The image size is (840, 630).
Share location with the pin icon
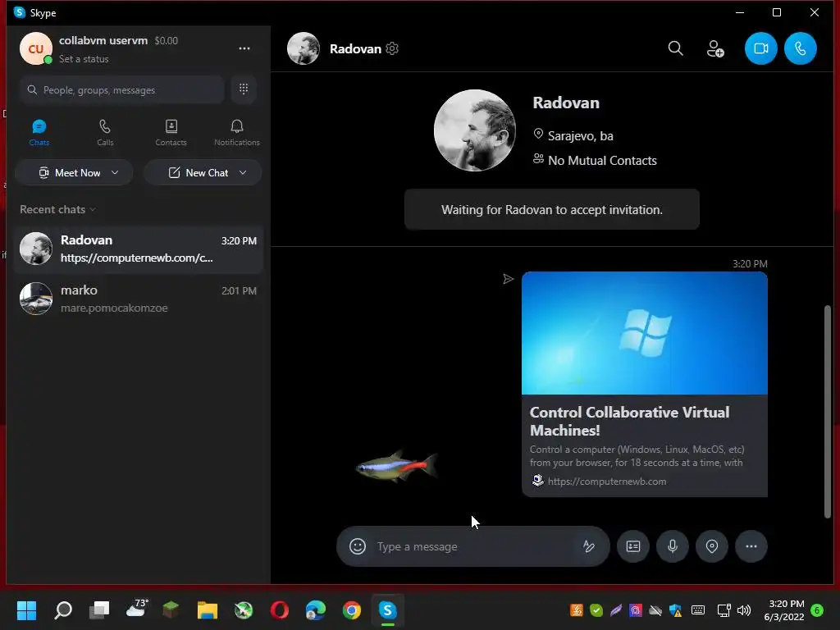[712, 546]
